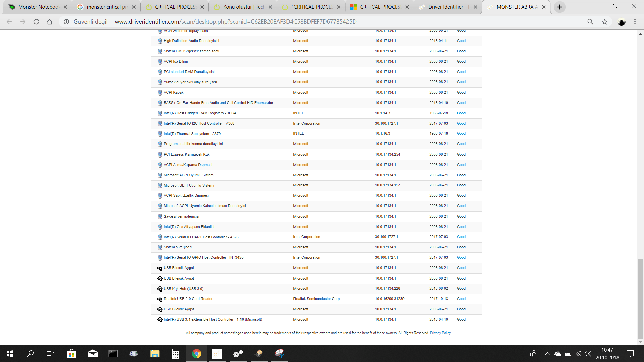Click Good link for Intel Thermal Subsystem

coord(461,134)
